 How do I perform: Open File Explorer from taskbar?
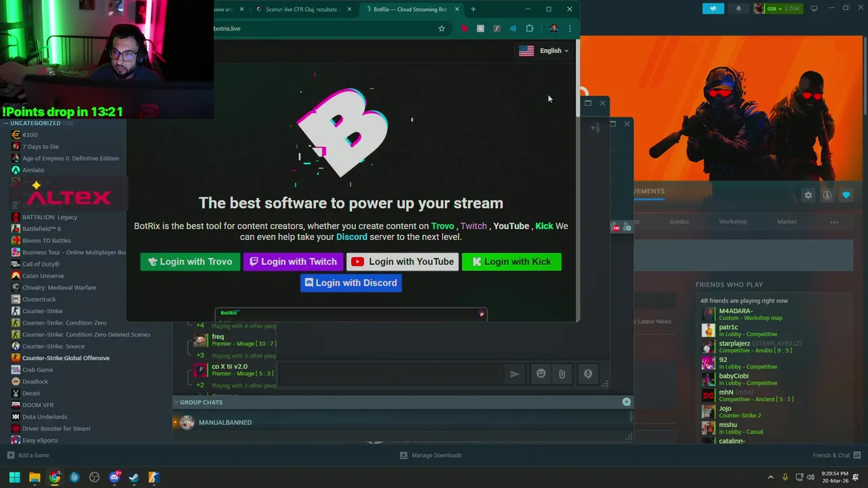(x=35, y=477)
